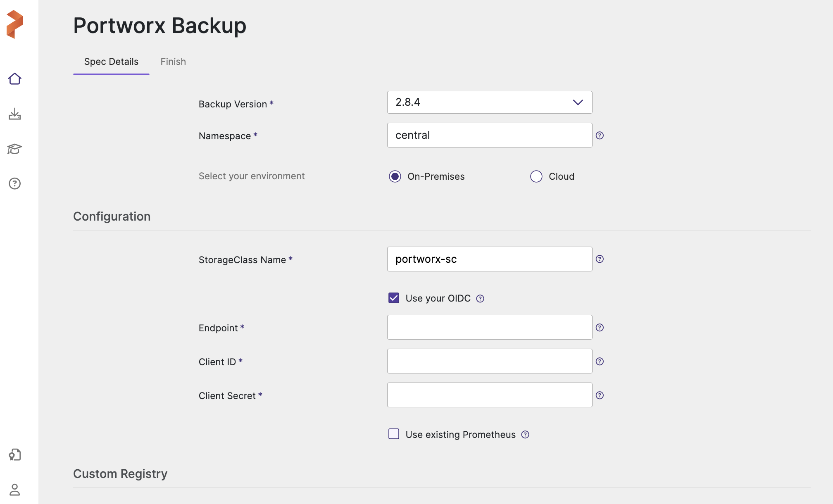Select the On-Premises environment option
Viewport: 833px width, 504px height.
395,176
